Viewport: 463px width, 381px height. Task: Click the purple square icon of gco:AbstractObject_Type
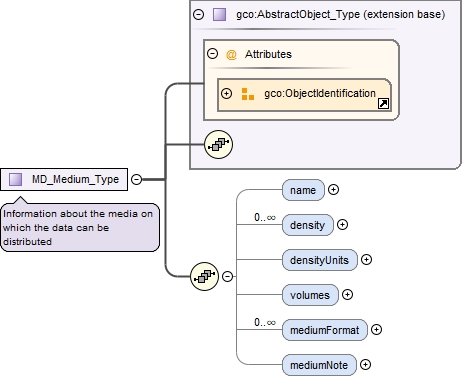click(219, 14)
